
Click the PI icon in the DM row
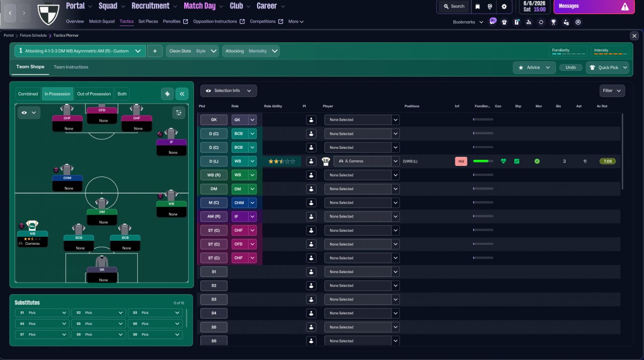point(311,189)
